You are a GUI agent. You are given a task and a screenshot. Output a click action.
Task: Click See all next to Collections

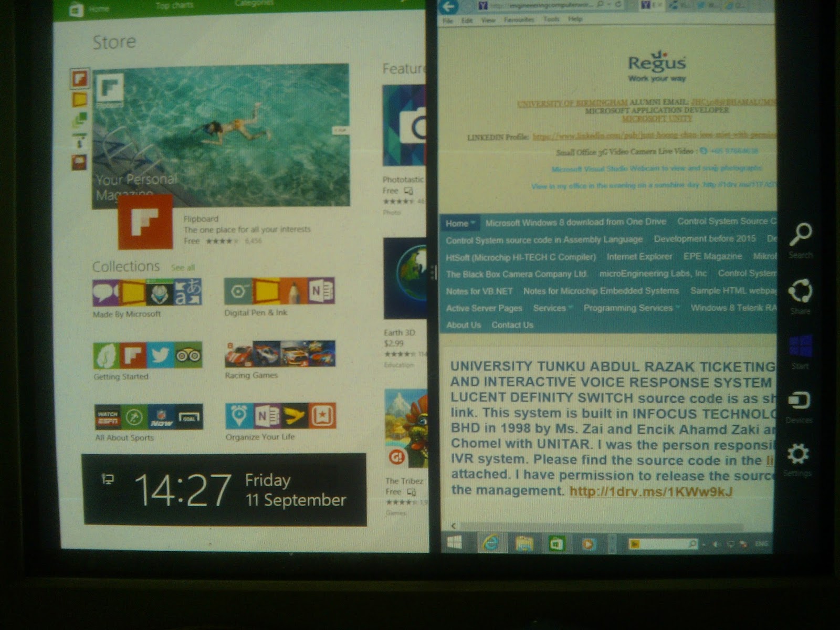(x=183, y=268)
